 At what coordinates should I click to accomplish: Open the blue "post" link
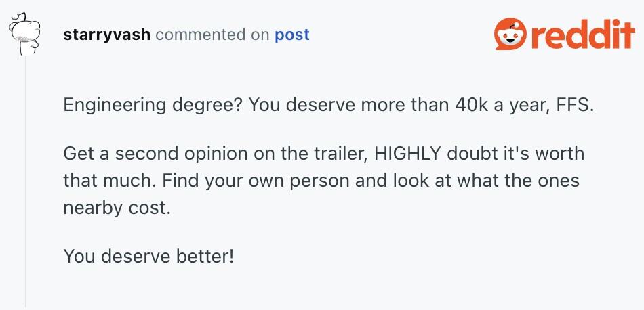click(291, 35)
